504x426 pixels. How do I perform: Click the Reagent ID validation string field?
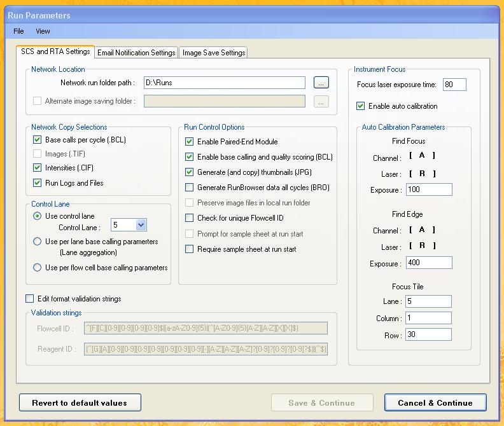point(206,349)
